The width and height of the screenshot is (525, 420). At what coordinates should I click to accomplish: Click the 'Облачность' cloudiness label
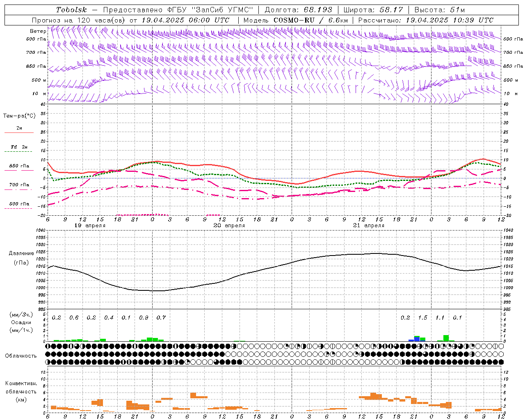tap(21, 356)
